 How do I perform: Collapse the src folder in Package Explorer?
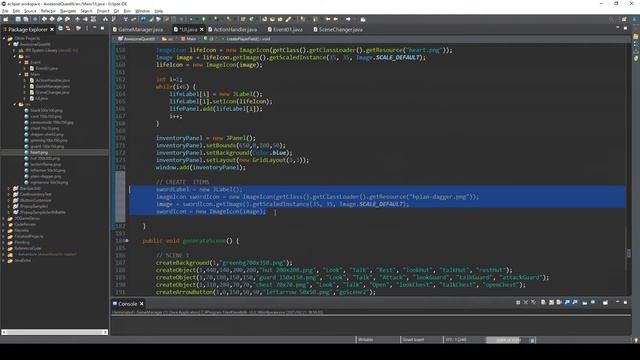point(15,56)
